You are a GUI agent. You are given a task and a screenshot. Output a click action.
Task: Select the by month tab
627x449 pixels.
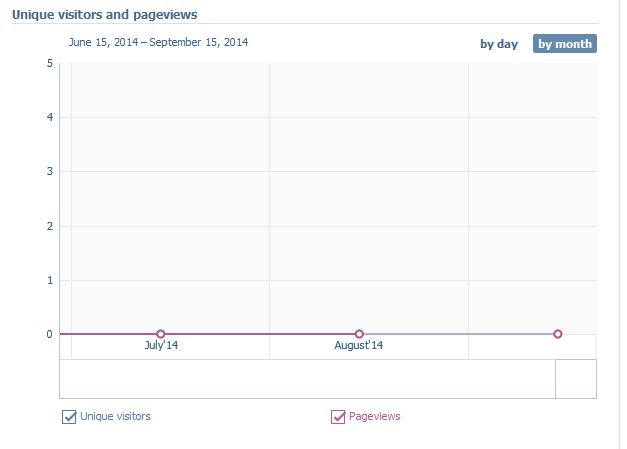click(x=564, y=44)
